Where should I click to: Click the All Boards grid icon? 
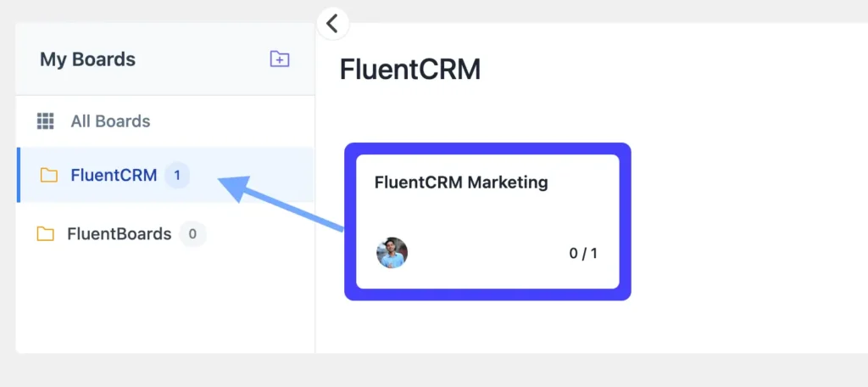point(45,121)
